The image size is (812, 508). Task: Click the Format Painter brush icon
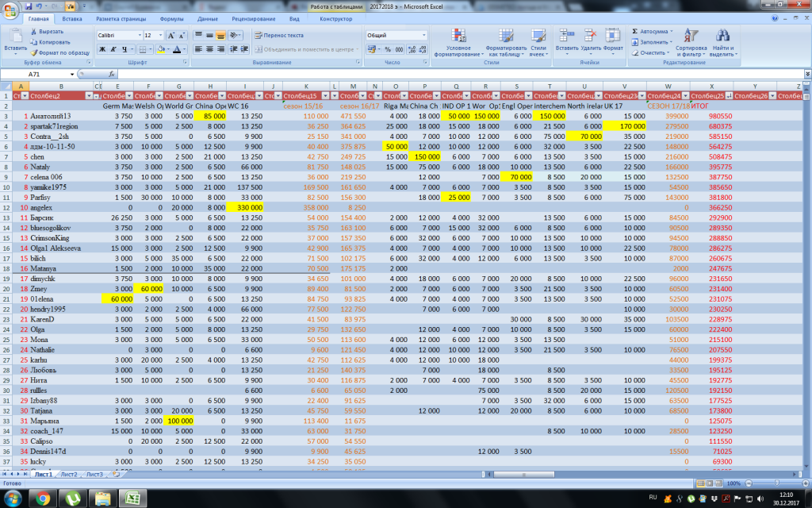pyautogui.click(x=34, y=52)
